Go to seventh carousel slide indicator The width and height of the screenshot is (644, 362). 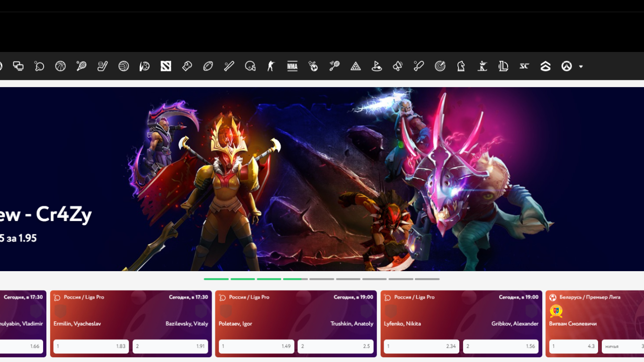tap(375, 279)
